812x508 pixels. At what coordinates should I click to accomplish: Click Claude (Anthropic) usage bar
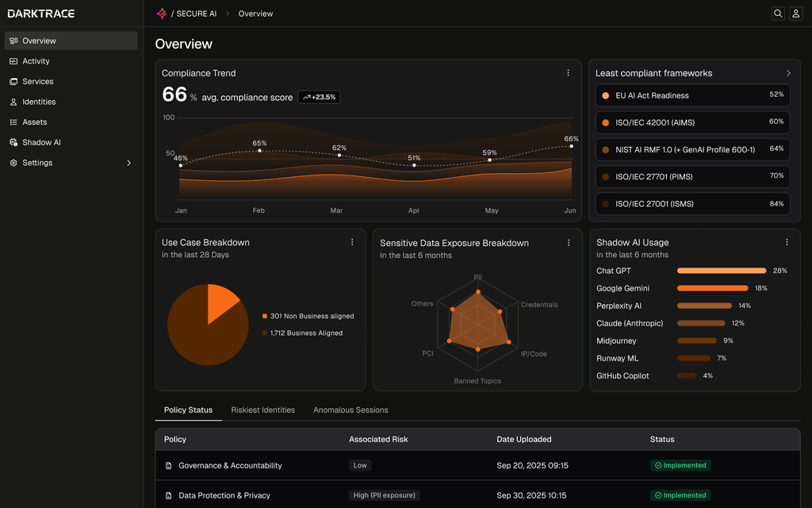[x=701, y=323]
